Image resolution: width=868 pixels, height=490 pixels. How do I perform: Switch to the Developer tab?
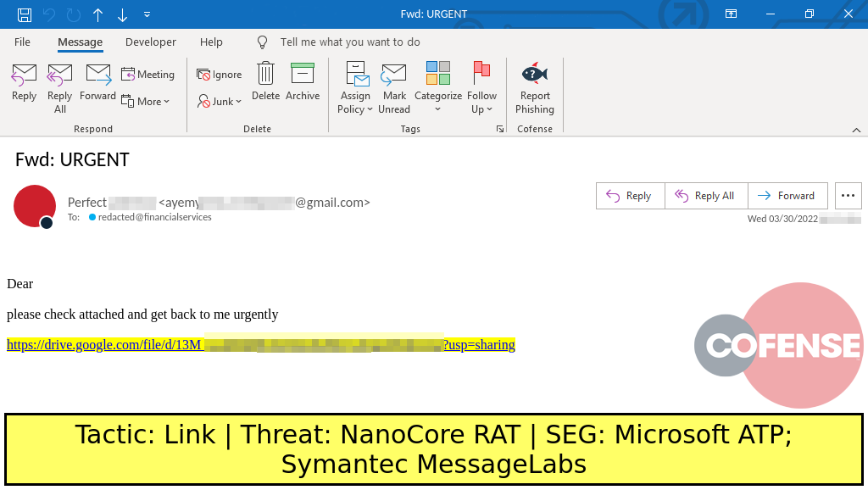click(151, 42)
